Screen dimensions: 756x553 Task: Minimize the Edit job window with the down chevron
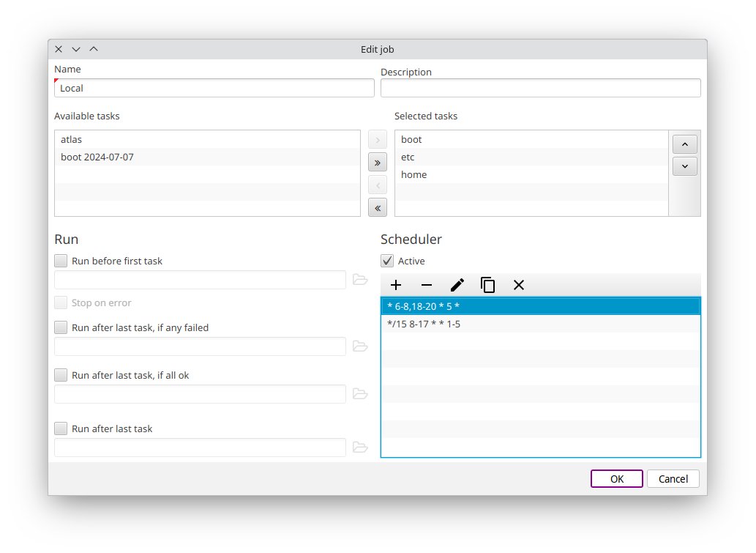[x=76, y=49]
